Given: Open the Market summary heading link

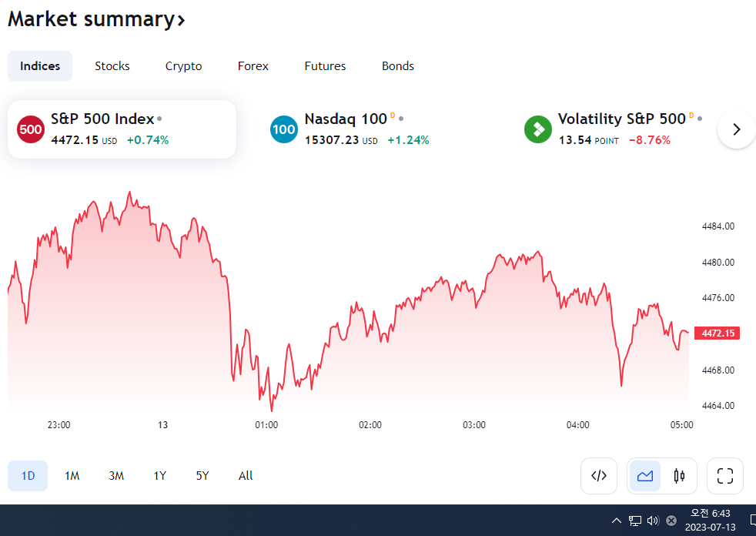Looking at the screenshot, I should tap(96, 19).
